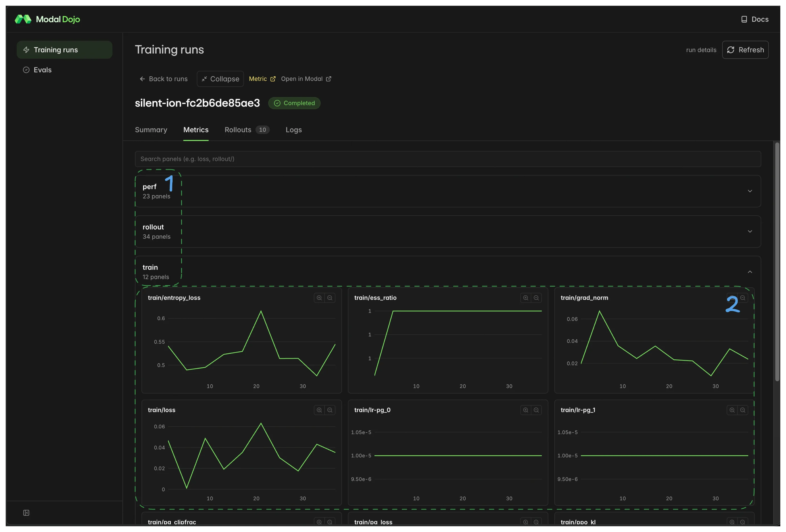Click the Modal Dojo logo
This screenshot has height=532, width=786.
click(x=47, y=19)
